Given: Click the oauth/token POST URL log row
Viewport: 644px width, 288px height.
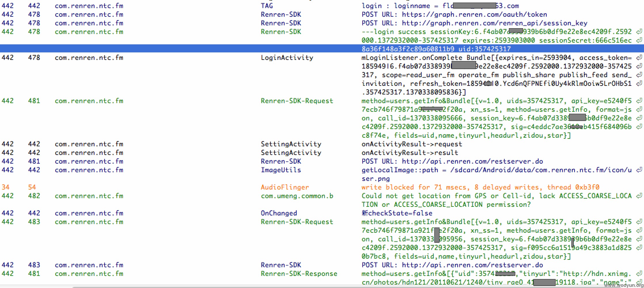Looking at the screenshot, I should (322, 14).
